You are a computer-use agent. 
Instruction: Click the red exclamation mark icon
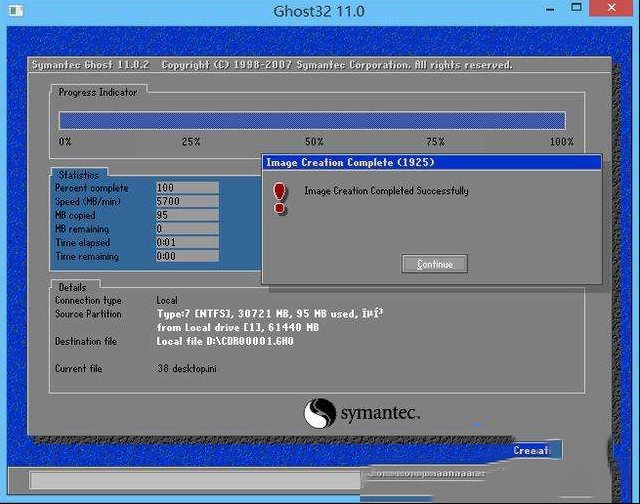point(280,199)
